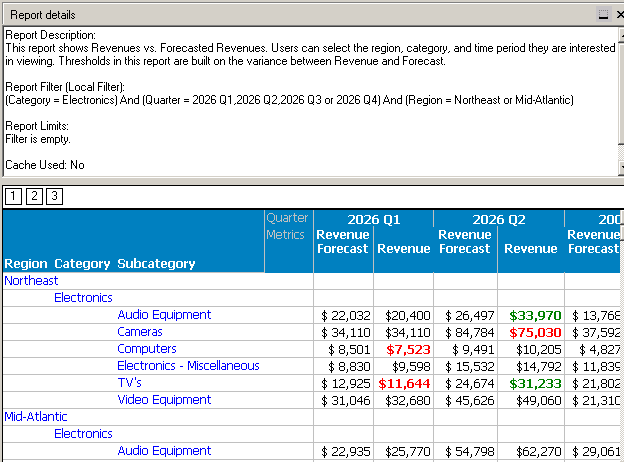Open the Mid-Atlantic region link

[37, 416]
